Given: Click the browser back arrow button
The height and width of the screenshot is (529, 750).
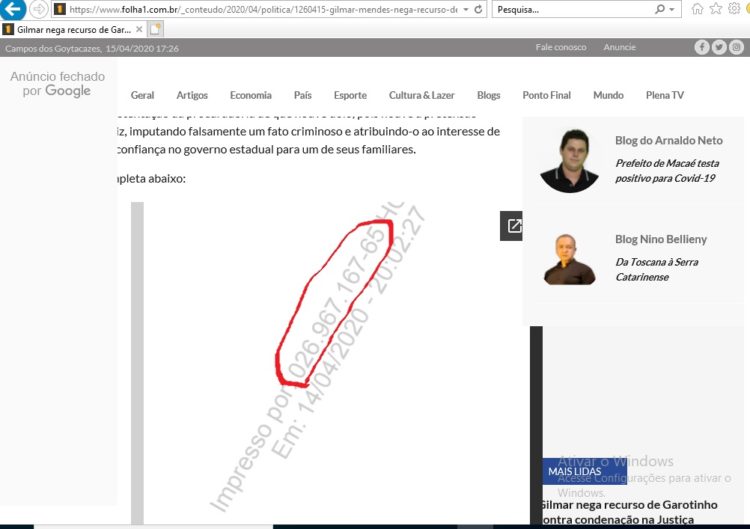Looking at the screenshot, I should point(12,9).
